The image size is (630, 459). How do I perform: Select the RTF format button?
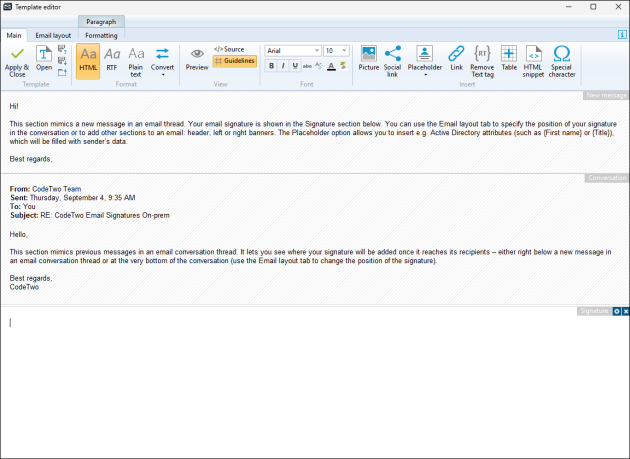[112, 59]
